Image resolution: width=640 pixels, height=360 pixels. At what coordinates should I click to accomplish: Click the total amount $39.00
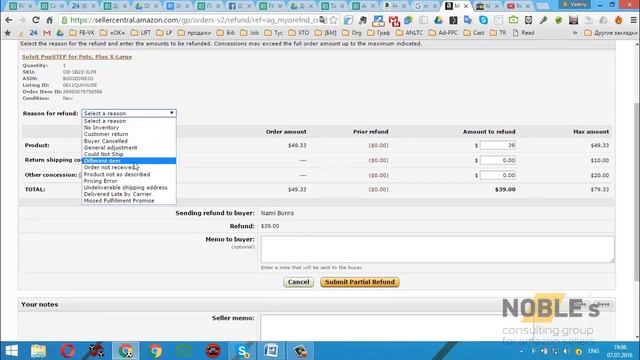point(505,189)
